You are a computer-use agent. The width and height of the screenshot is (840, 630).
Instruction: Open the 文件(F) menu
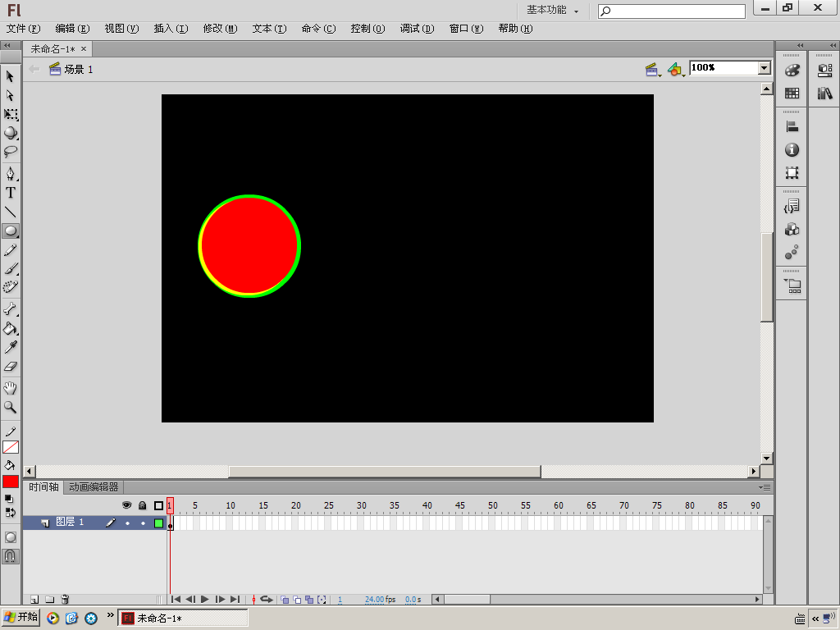[23, 29]
